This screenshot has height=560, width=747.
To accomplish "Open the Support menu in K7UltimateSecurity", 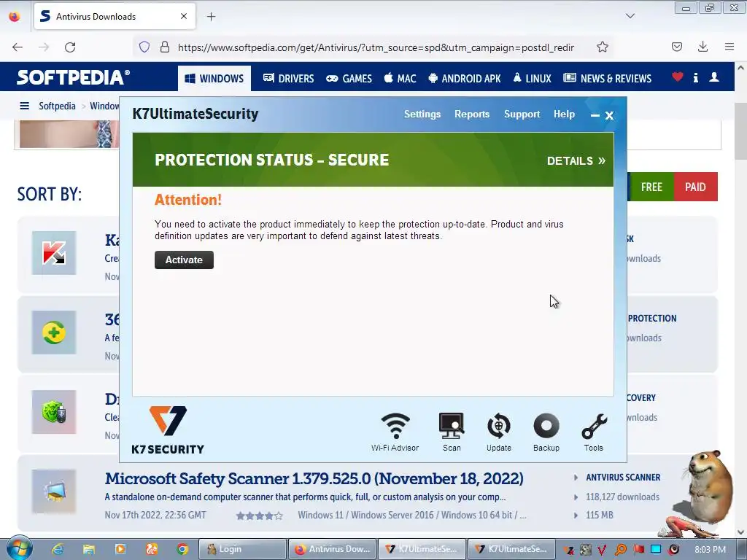I will tap(522, 114).
